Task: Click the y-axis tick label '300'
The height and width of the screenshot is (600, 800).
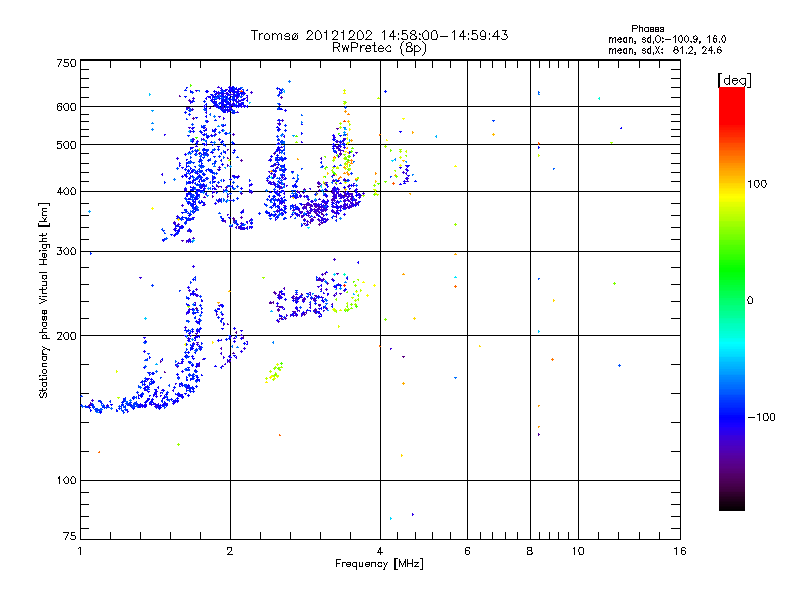Action: [x=66, y=252]
